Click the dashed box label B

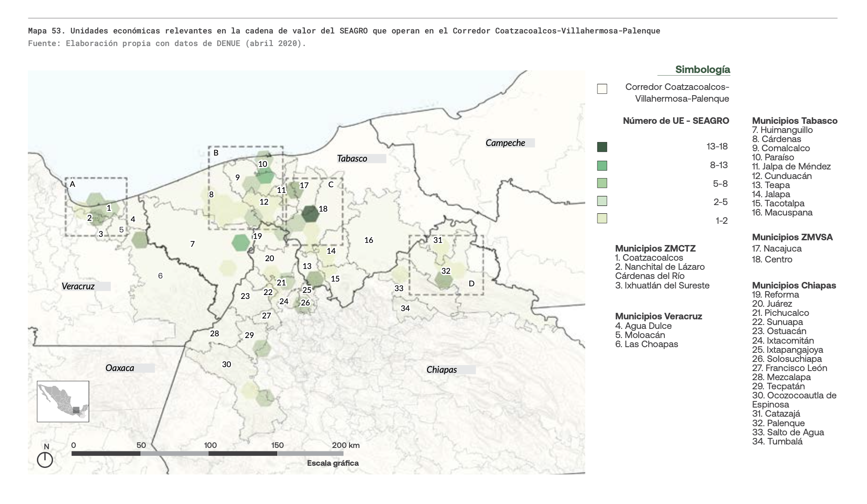pyautogui.click(x=216, y=153)
